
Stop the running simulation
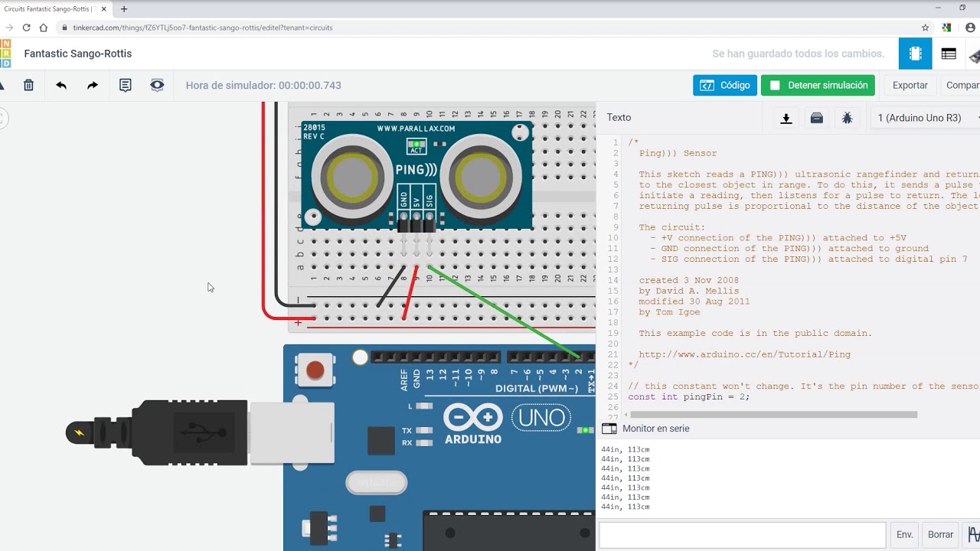pyautogui.click(x=818, y=85)
